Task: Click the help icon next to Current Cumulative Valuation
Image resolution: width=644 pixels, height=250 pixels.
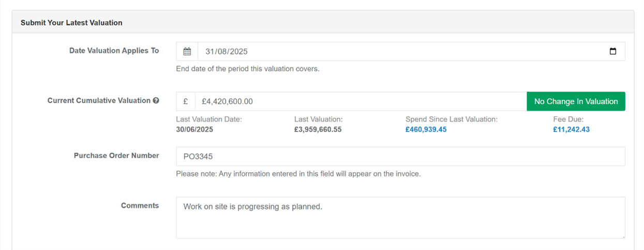Action: point(156,101)
